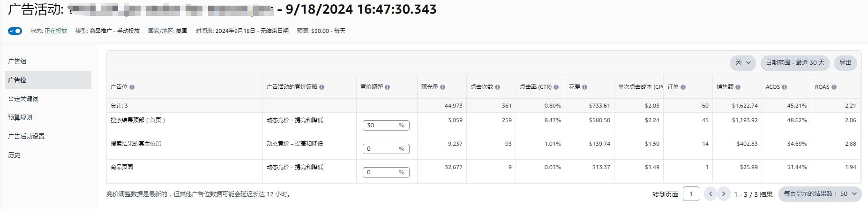Click the ACOS value 34.69%

point(797,144)
